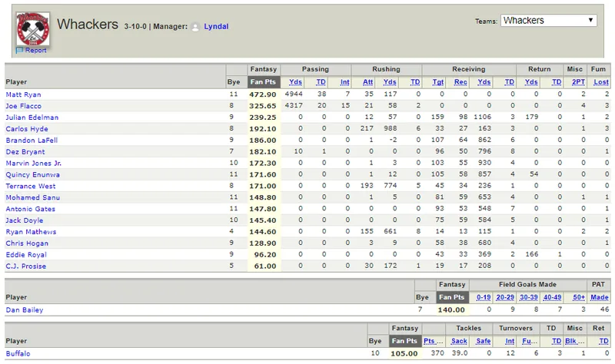Open Quincy Enunwa player page
615x364 pixels.
pyautogui.click(x=32, y=174)
